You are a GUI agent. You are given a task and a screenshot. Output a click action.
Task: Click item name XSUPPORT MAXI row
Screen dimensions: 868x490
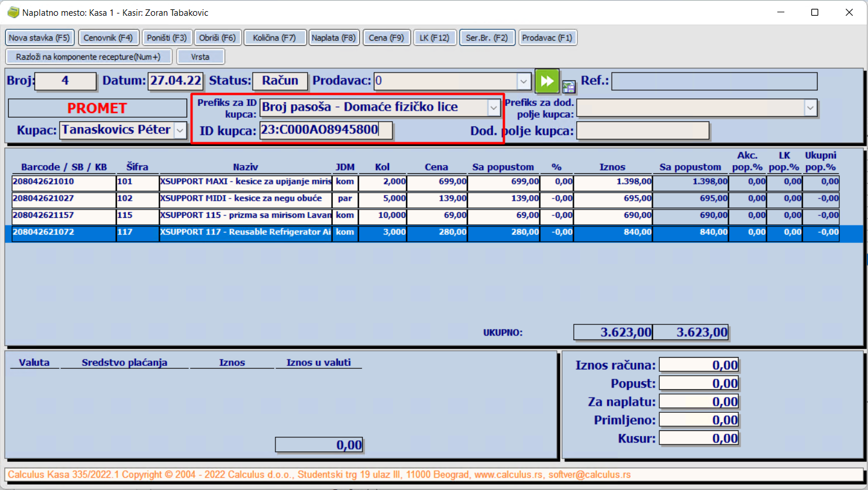246,182
